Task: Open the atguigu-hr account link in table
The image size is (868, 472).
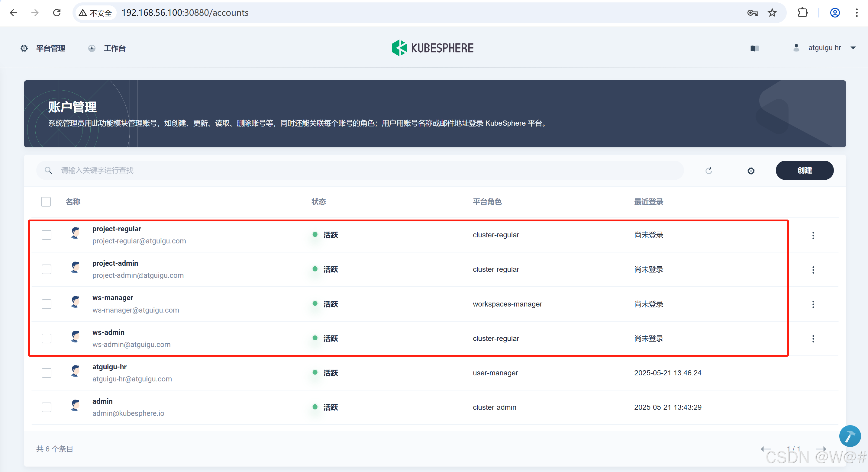Action: coord(109,367)
